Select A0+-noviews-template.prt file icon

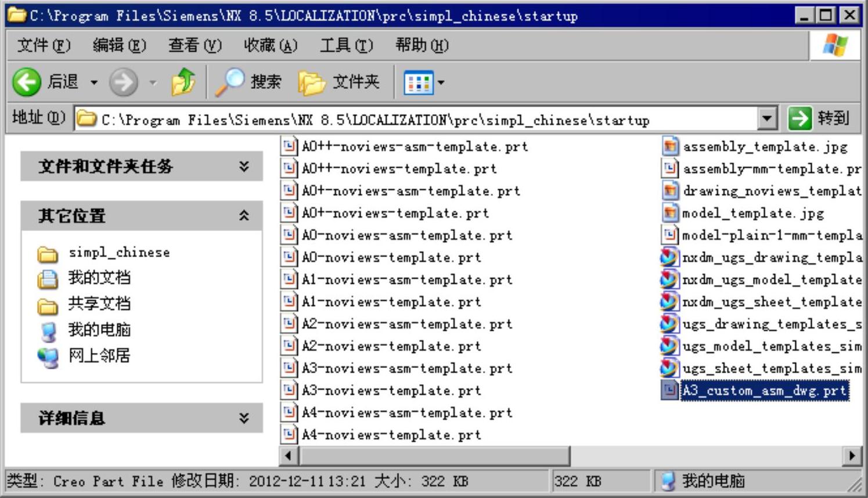click(x=289, y=212)
